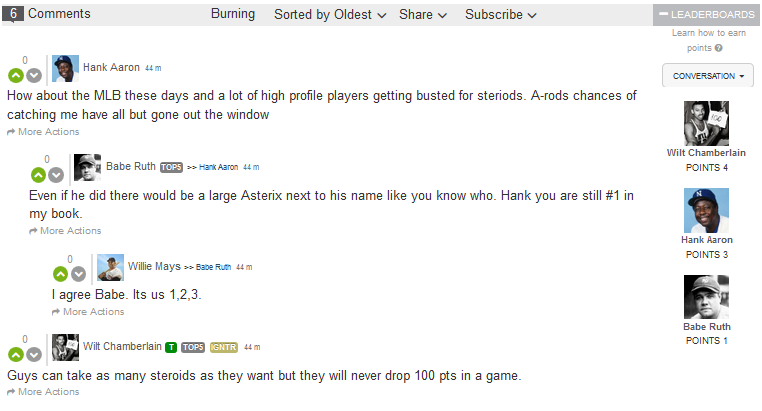Upvote Willie Mays' reply
Screen dimensions: 762x411
pyautogui.click(x=61, y=274)
